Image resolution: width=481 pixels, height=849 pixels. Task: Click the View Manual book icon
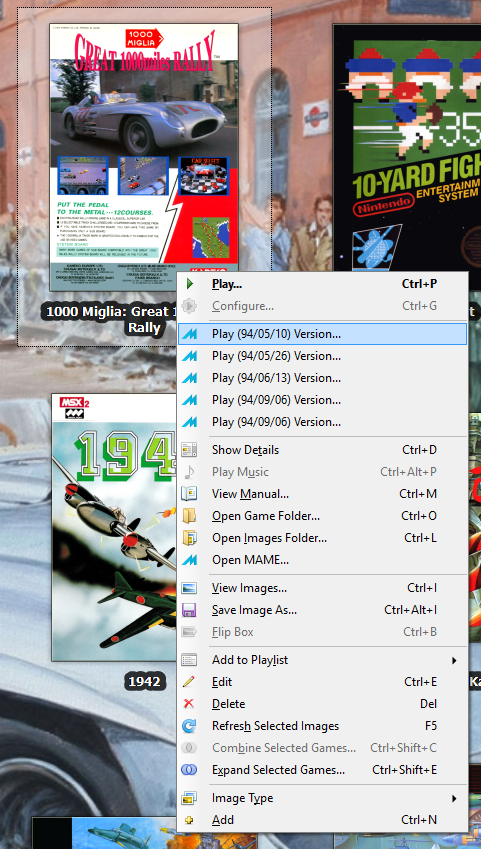pos(189,494)
